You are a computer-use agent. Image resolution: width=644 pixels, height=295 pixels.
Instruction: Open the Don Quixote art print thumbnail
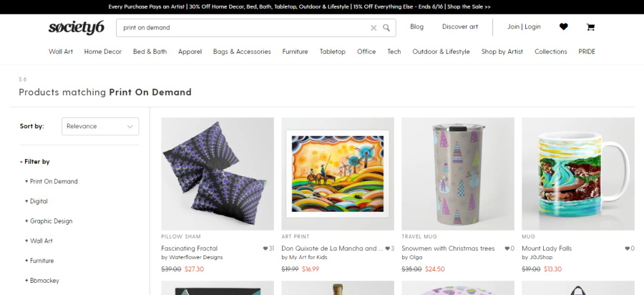coord(338,173)
